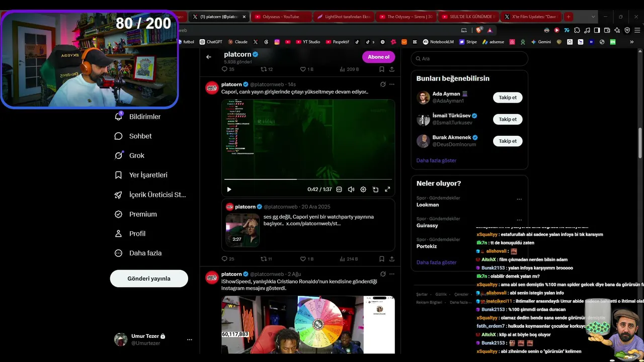Follow Burak Akmenek with Takip et
Screen dimensions: 644x362
point(508,141)
